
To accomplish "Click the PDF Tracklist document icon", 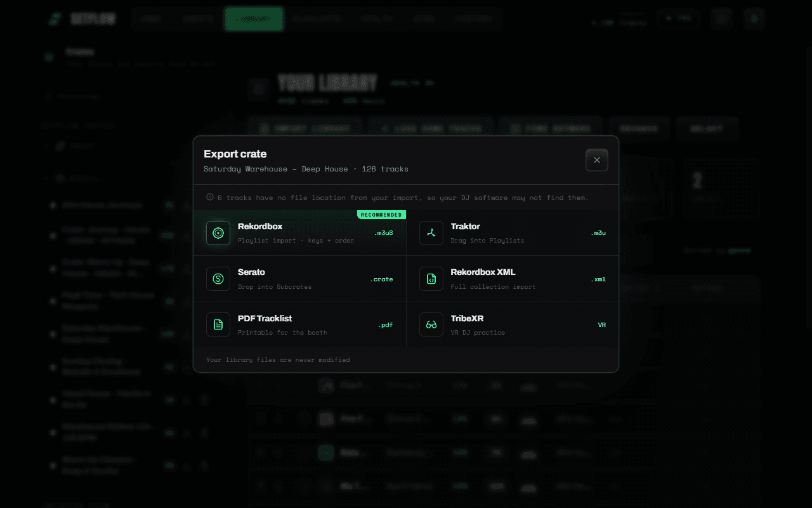I will (x=218, y=324).
